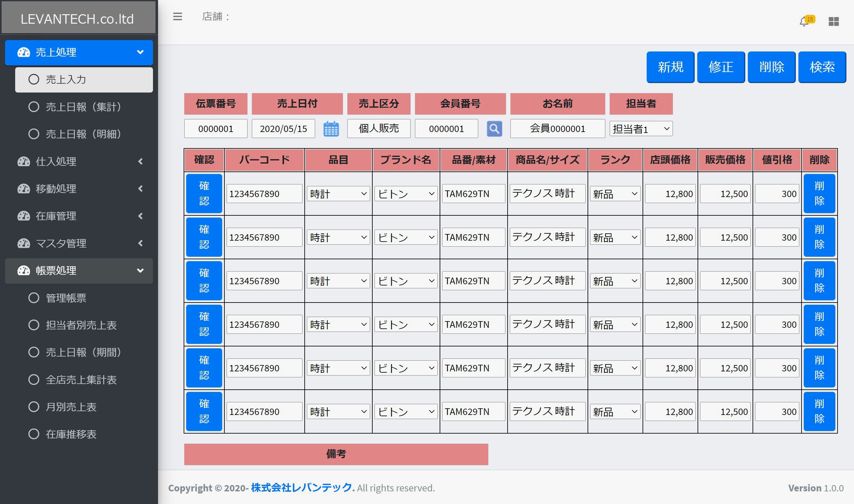The height and width of the screenshot is (504, 854).
Task: Click the 店舗： label in header
Action: (x=216, y=16)
